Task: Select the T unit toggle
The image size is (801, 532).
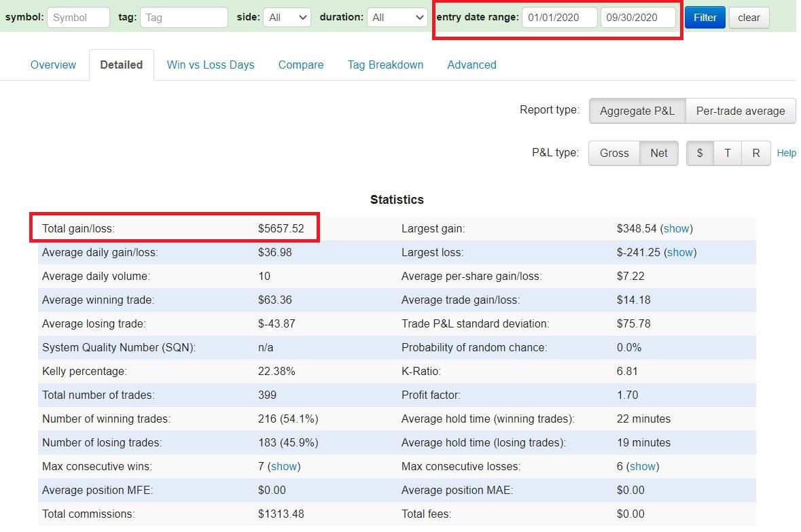Action: coord(728,154)
